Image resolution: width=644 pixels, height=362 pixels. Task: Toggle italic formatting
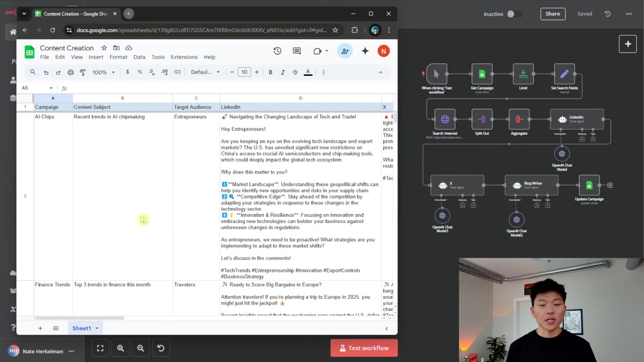point(283,72)
